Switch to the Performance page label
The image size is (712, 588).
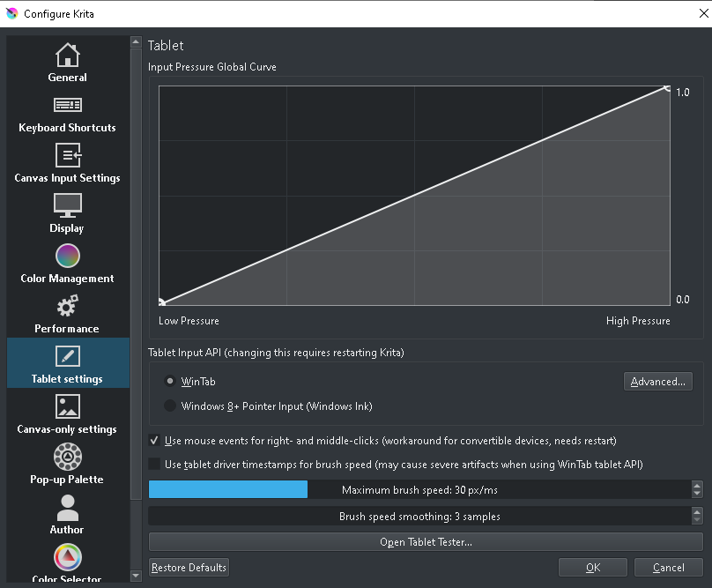(x=67, y=329)
